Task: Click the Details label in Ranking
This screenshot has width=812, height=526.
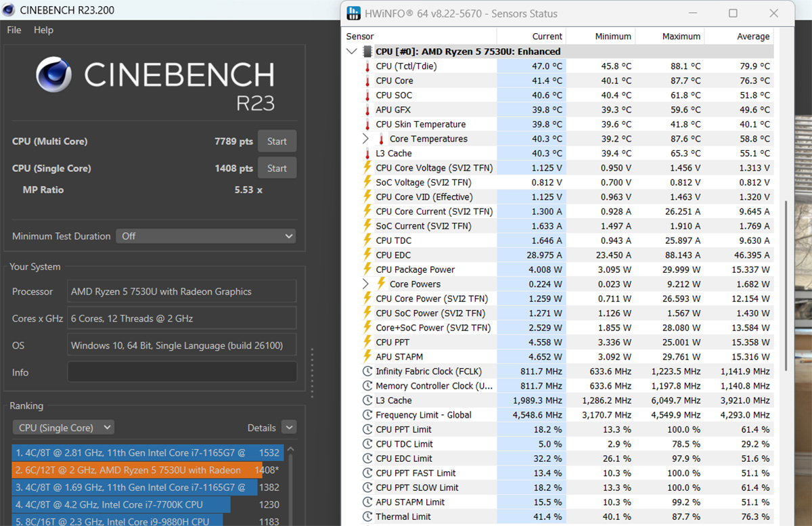Action: click(262, 428)
